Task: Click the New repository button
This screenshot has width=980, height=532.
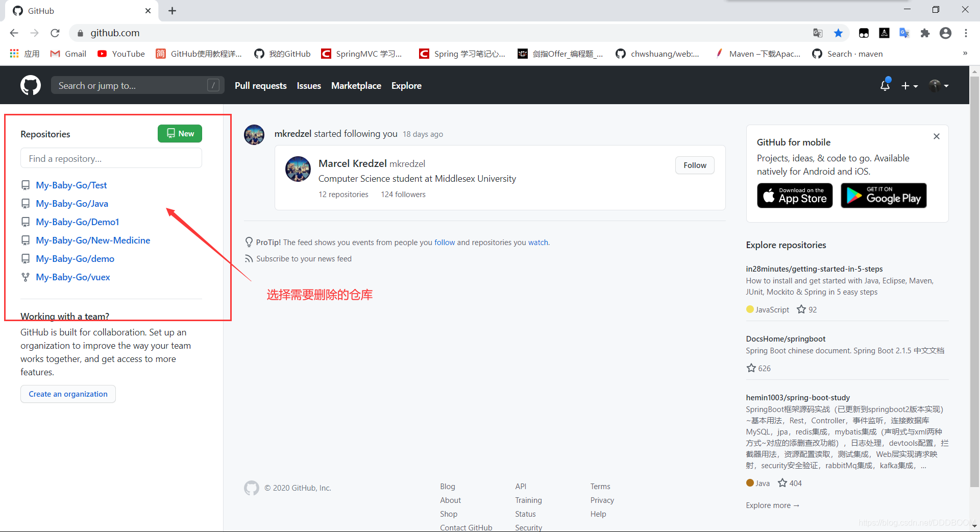Action: point(180,133)
